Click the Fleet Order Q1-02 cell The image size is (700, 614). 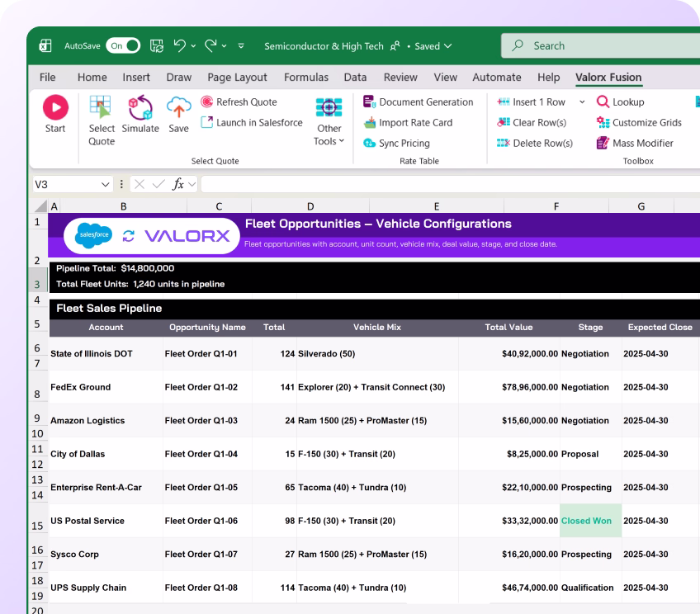[207, 387]
